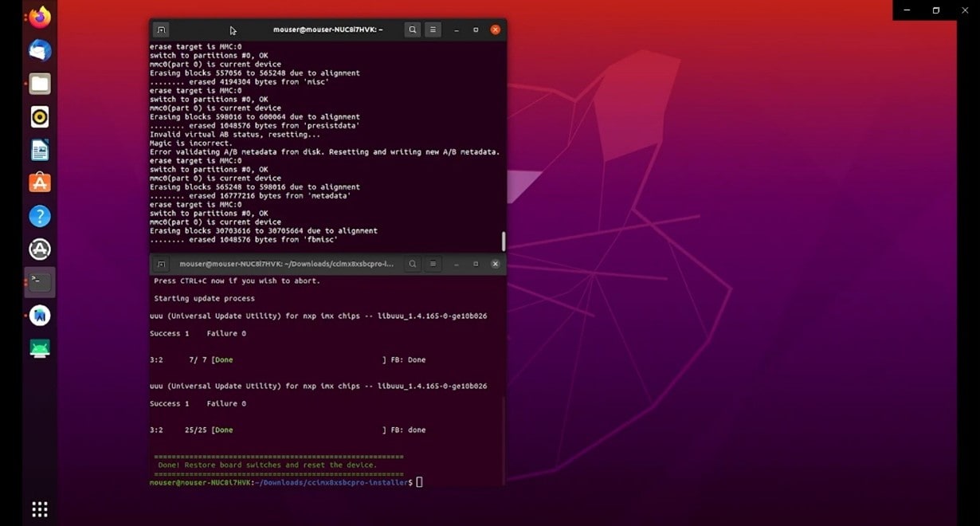This screenshot has height=526, width=980.
Task: Launch Thunderbird mail from the dock
Action: pyautogui.click(x=40, y=51)
